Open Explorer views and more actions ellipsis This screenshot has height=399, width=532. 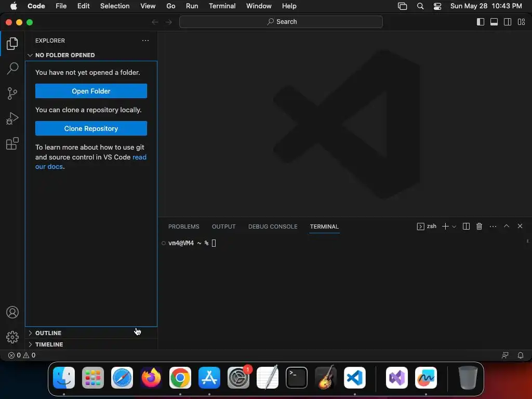pos(145,41)
